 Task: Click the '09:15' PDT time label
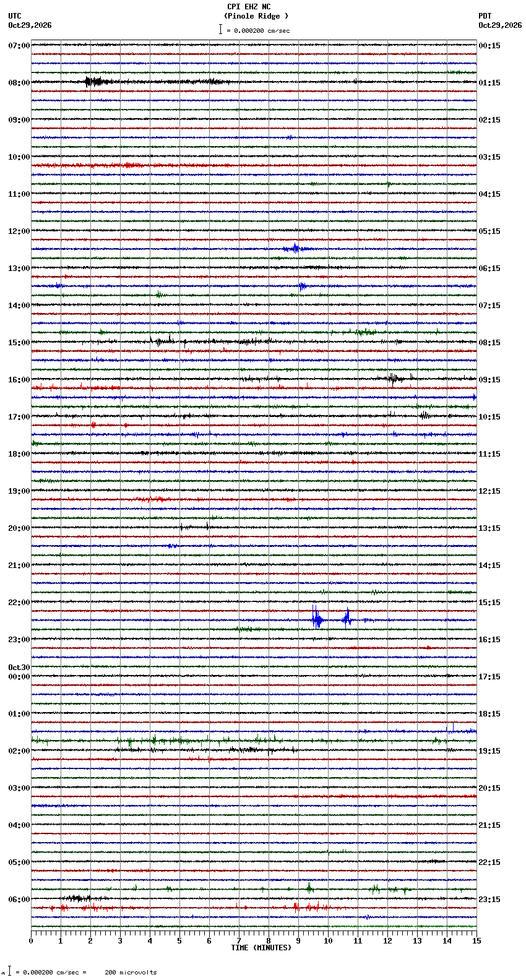coord(489,380)
